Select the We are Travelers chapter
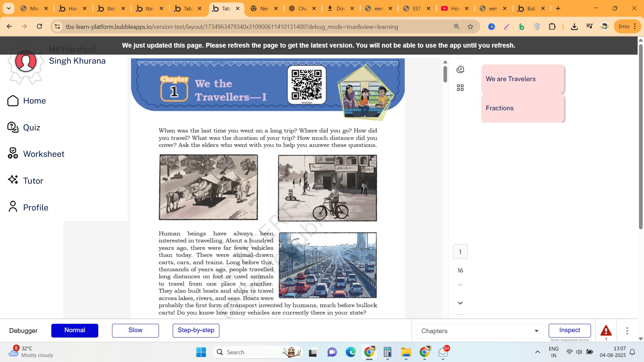The image size is (644, 362). (523, 79)
